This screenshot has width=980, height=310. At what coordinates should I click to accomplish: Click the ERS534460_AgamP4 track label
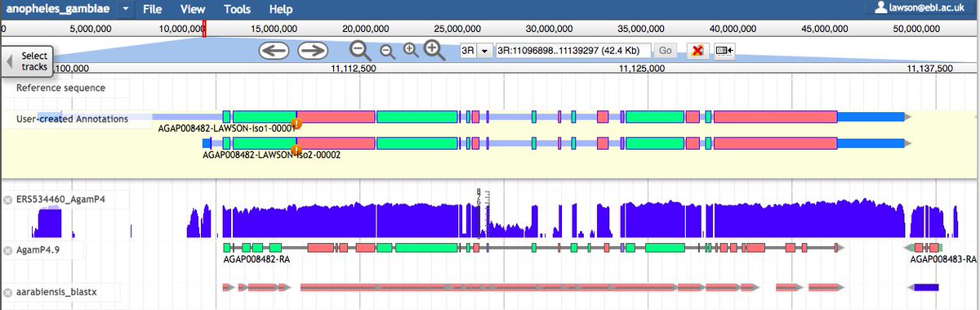(x=61, y=199)
